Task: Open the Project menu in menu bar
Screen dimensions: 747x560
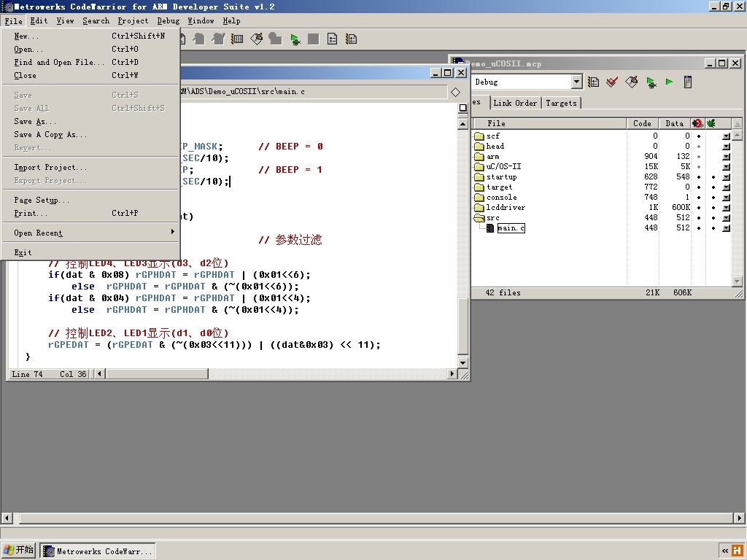Action: [x=133, y=21]
